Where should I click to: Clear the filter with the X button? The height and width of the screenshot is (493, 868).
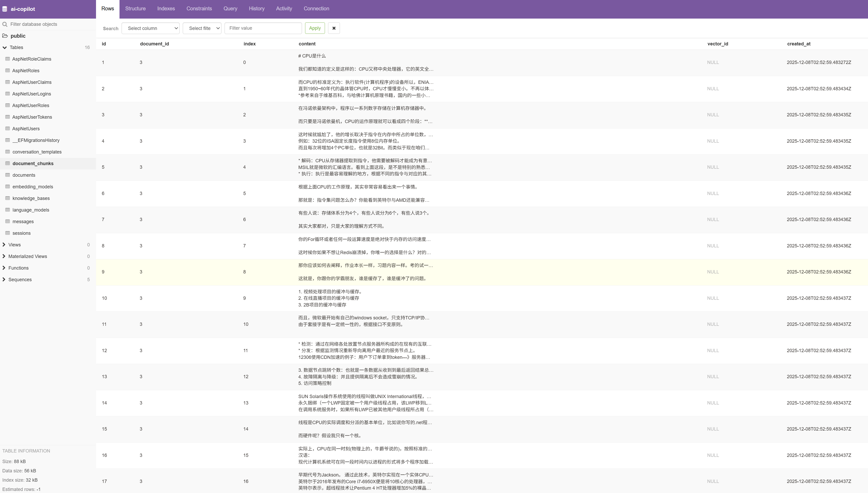click(333, 28)
